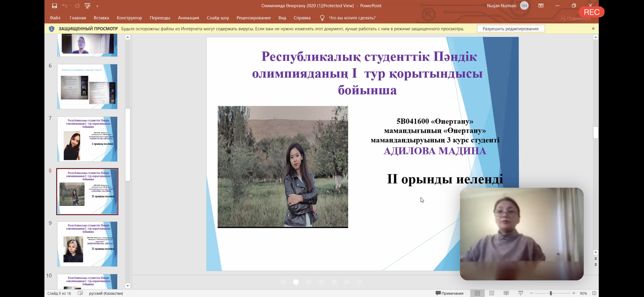
Task: Click the Save icon in quick access toolbar
Action: click(x=54, y=6)
